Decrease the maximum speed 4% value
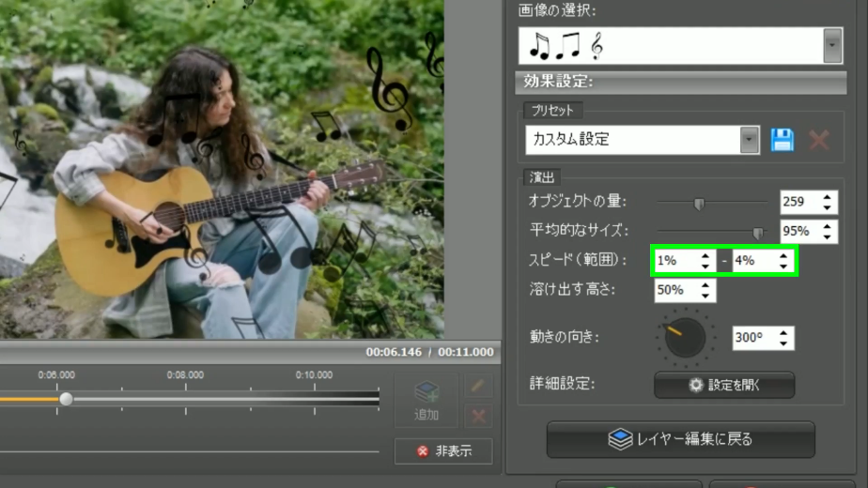The image size is (868, 488). pyautogui.click(x=783, y=267)
